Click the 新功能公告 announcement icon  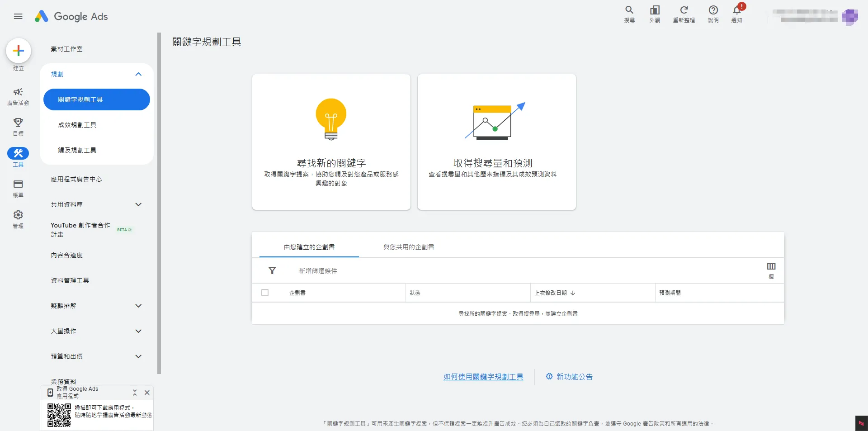pyautogui.click(x=549, y=376)
